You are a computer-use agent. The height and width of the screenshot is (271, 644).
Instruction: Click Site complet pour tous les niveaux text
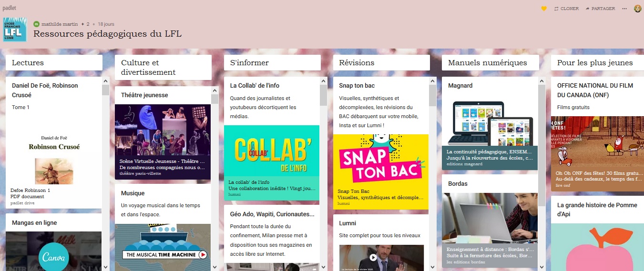tap(379, 235)
